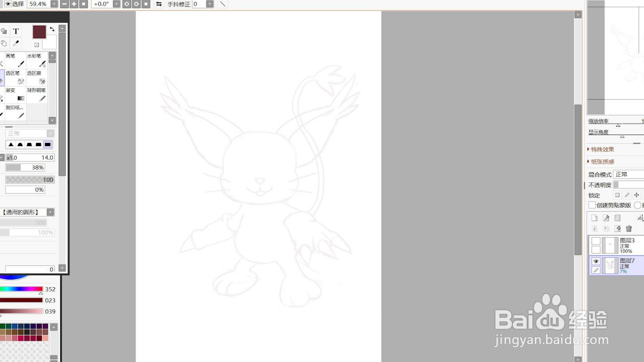644x362 pixels.
Task: Toggle lock movement icon
Action: (636, 195)
